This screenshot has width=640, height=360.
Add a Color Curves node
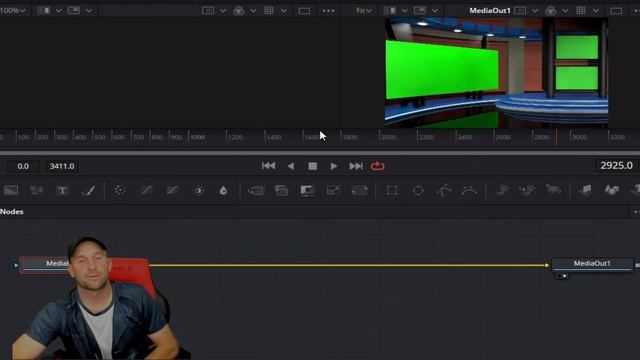coord(146,190)
